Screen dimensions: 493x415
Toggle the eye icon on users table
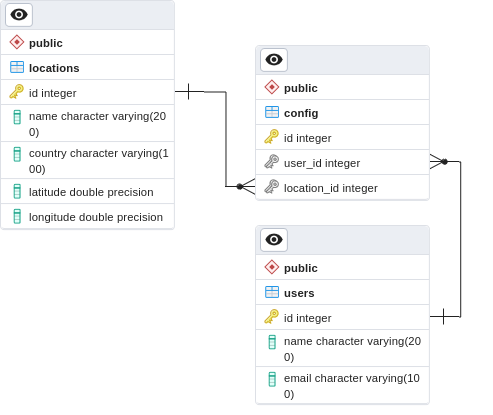(x=274, y=240)
